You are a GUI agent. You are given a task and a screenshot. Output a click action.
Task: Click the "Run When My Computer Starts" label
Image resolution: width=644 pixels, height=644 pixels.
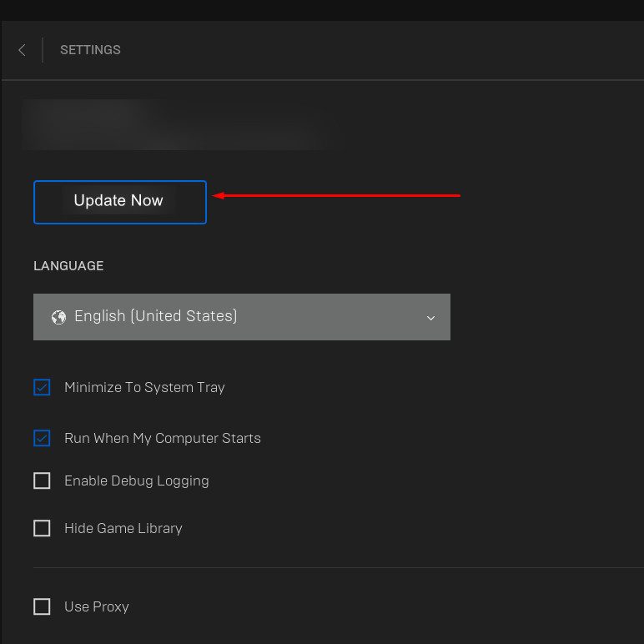click(163, 438)
